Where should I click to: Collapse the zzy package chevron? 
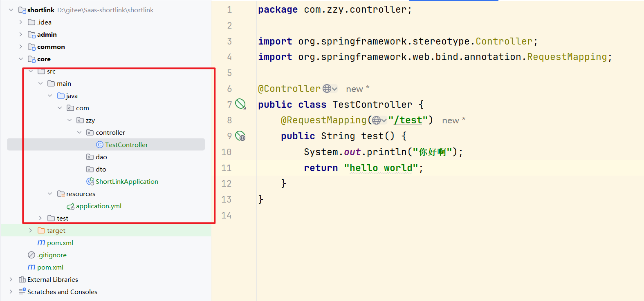pos(70,120)
